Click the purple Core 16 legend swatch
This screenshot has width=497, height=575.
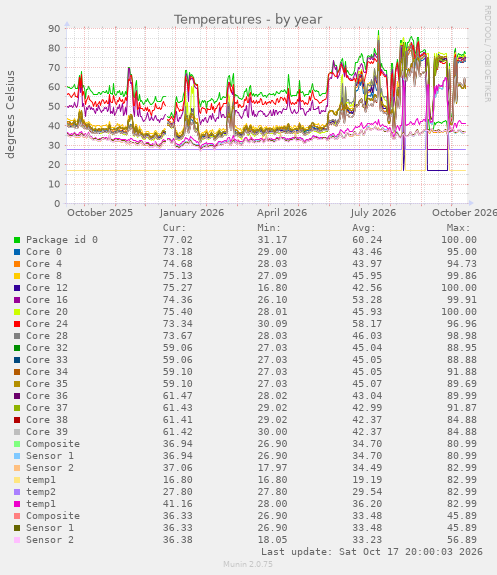pos(17,300)
